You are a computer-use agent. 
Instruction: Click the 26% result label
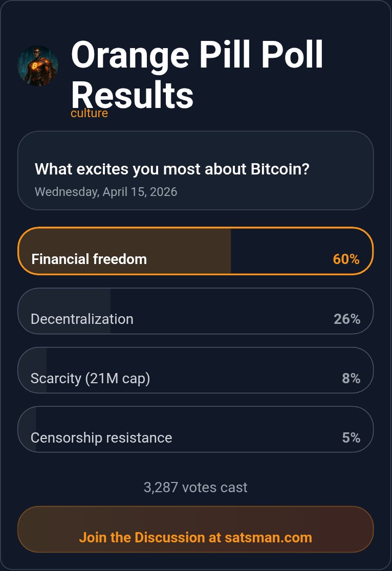click(x=347, y=319)
